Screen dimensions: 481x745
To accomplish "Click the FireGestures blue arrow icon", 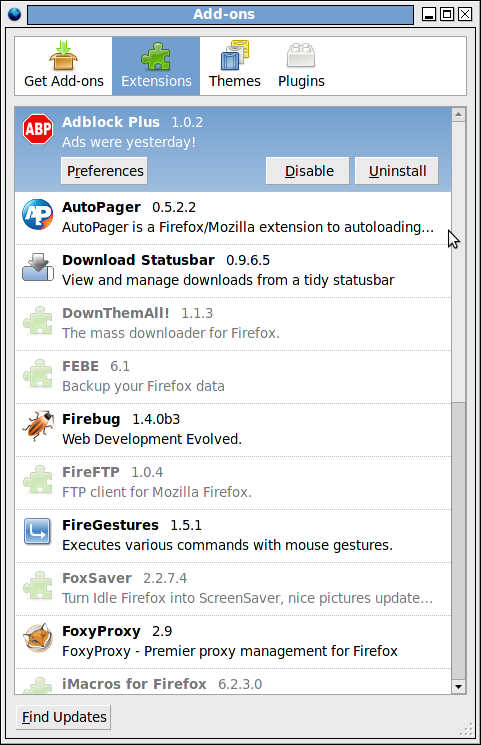I will 38,531.
